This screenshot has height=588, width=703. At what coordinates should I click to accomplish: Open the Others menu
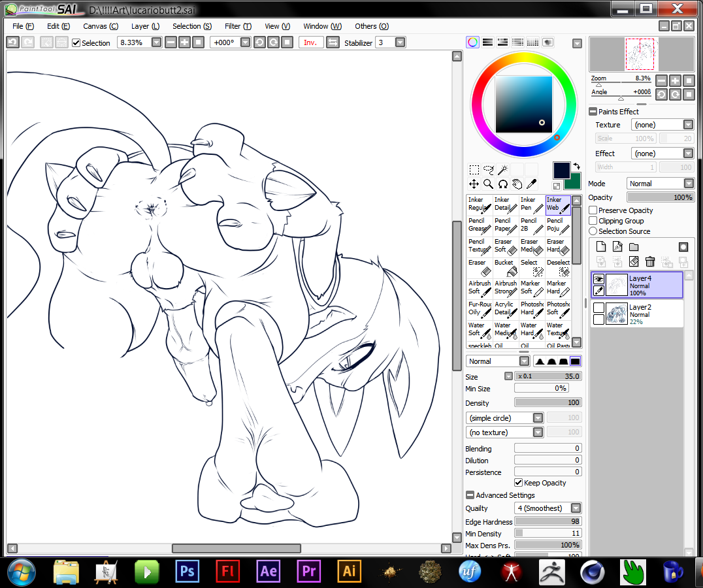(x=372, y=26)
